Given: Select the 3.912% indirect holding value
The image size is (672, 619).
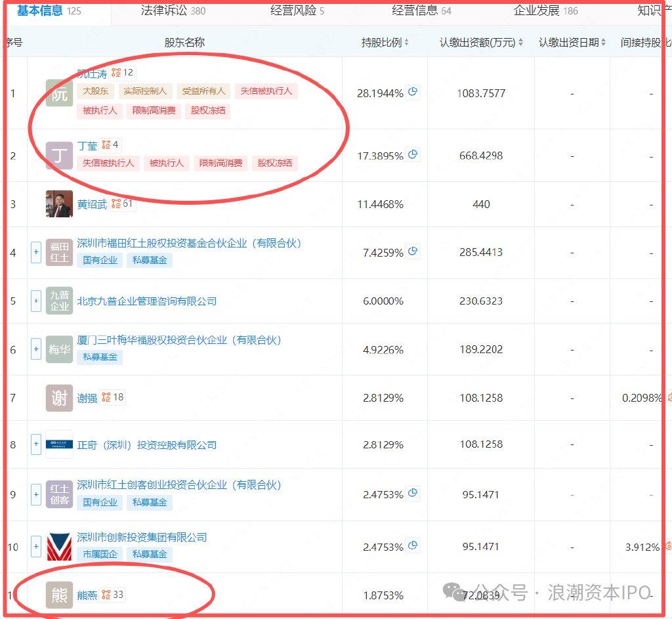Looking at the screenshot, I should pos(642,547).
